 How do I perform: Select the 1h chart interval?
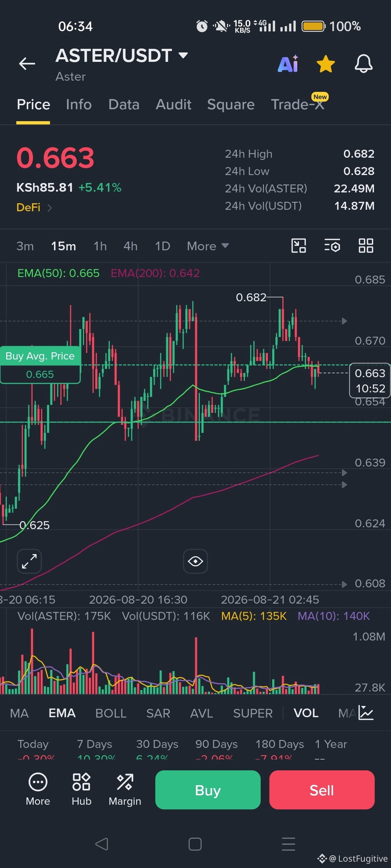(100, 246)
